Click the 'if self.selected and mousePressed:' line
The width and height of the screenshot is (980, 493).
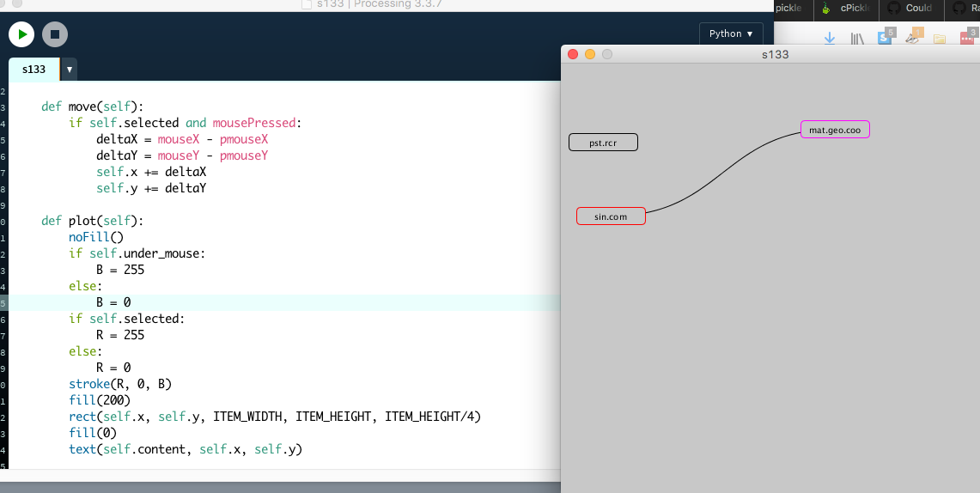click(185, 123)
